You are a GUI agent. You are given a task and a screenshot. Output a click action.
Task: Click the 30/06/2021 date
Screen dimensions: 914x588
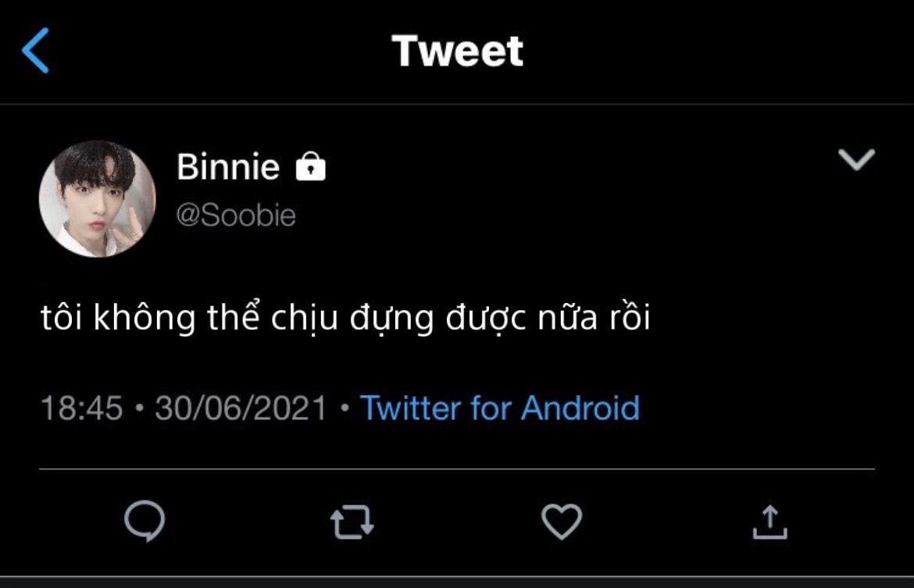point(241,408)
